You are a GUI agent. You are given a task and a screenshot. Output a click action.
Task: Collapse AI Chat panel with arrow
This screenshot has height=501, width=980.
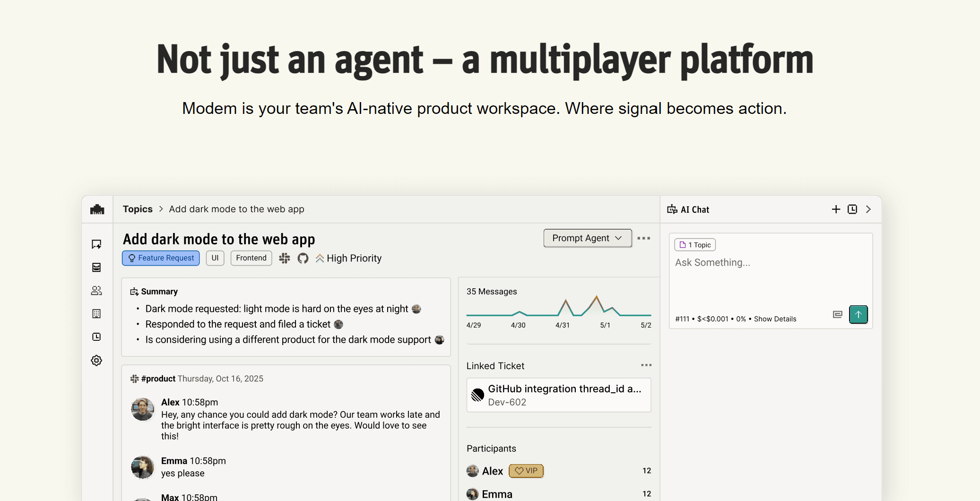[868, 209]
